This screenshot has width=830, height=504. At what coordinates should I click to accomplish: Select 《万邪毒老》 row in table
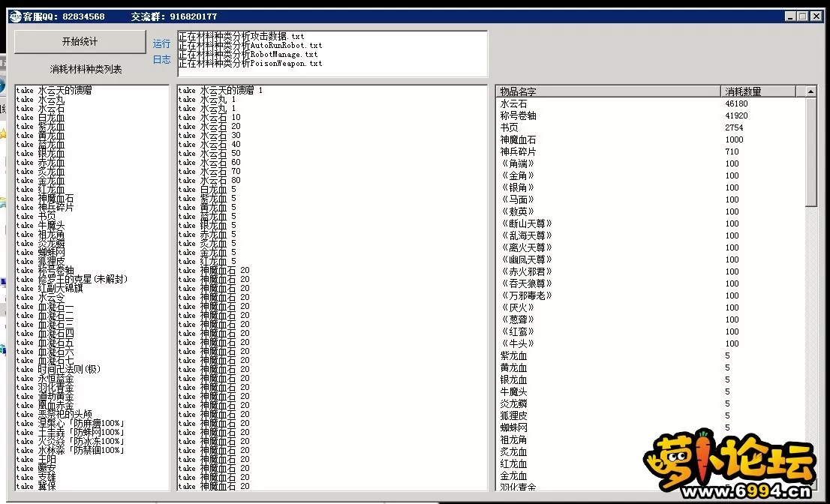point(651,295)
